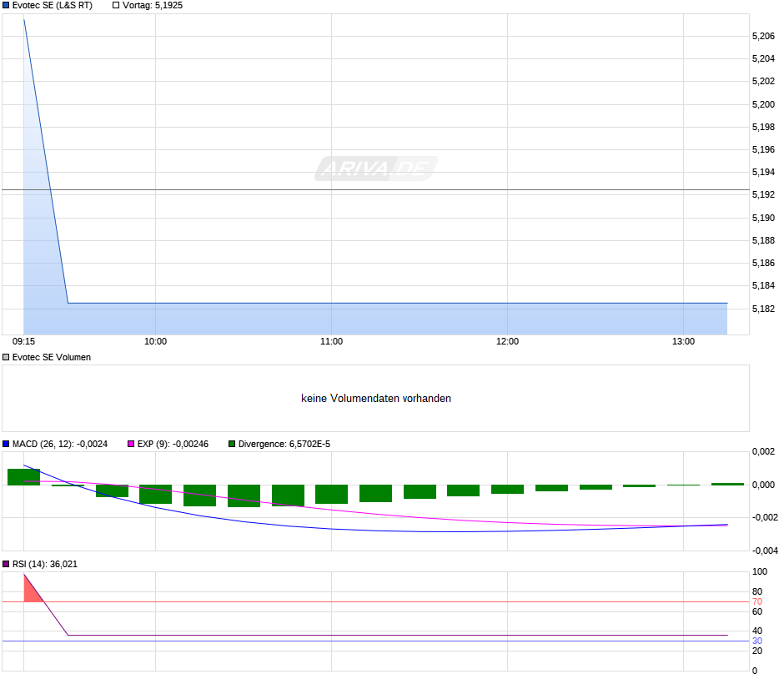Click the 09:15 start time label
The image size is (784, 679).
[23, 341]
